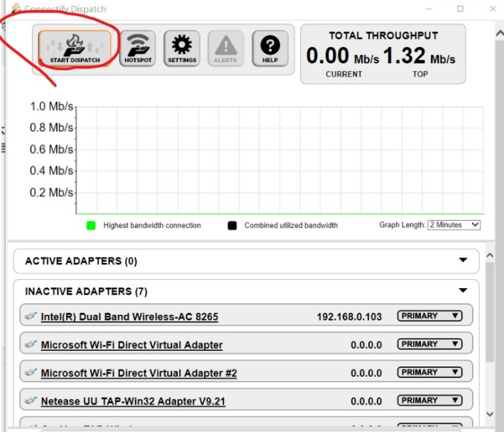Open the Settings gear button
The width and height of the screenshot is (504, 432).
182,48
